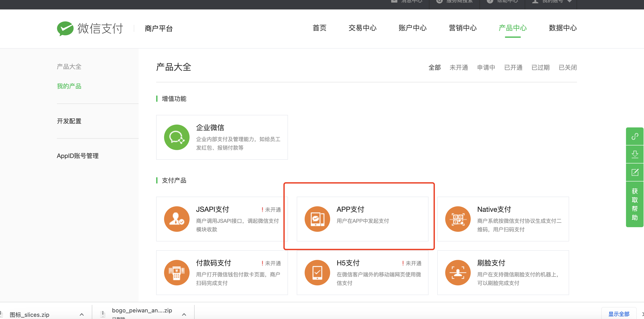Image resolution: width=644 pixels, height=319 pixels.
Task: Expand the 我的账号 dropdown arrow
Action: (570, 1)
